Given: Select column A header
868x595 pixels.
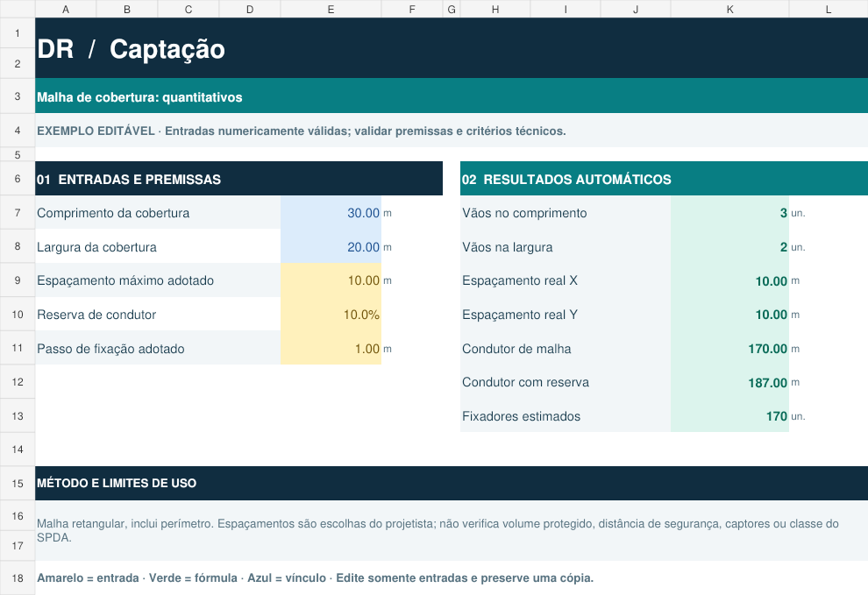Looking at the screenshot, I should (66, 9).
